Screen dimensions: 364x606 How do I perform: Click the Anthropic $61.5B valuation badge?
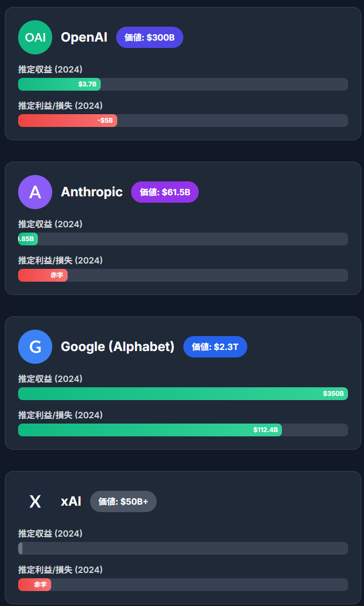coord(165,192)
